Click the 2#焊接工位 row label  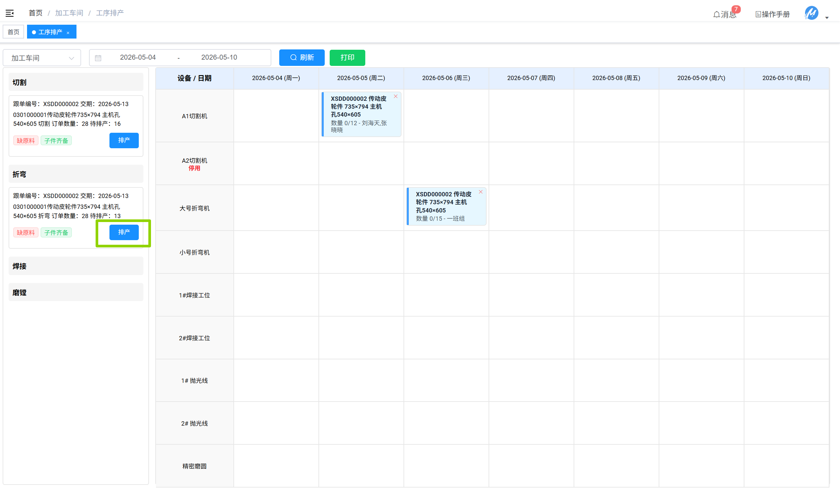coord(195,338)
